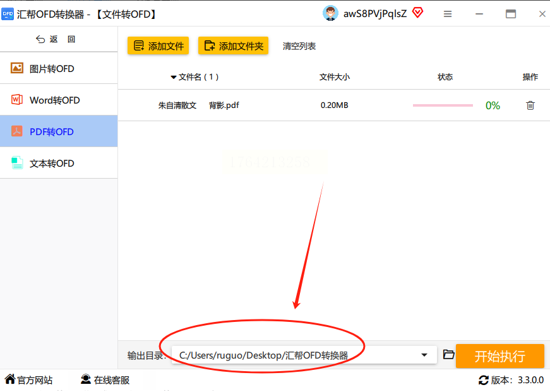Click username awS8PVjPqlsZ in title bar
The height and width of the screenshot is (392, 550).
pyautogui.click(x=375, y=14)
